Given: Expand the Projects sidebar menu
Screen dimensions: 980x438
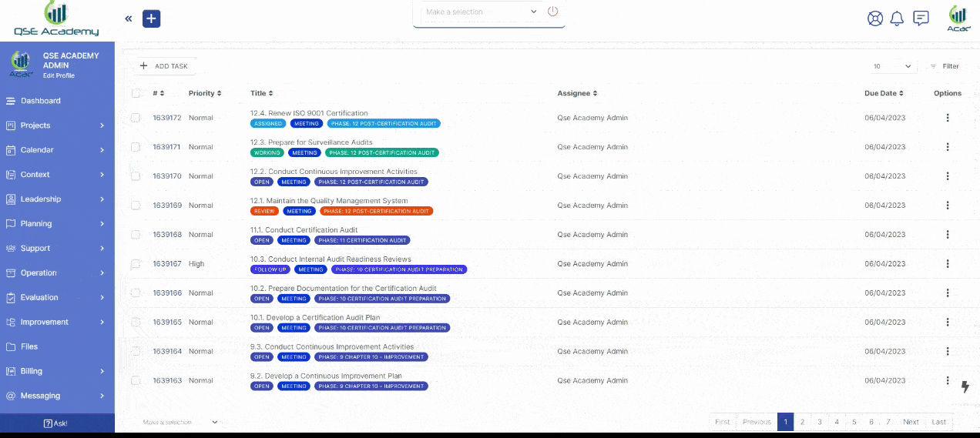Looking at the screenshot, I should (x=56, y=125).
